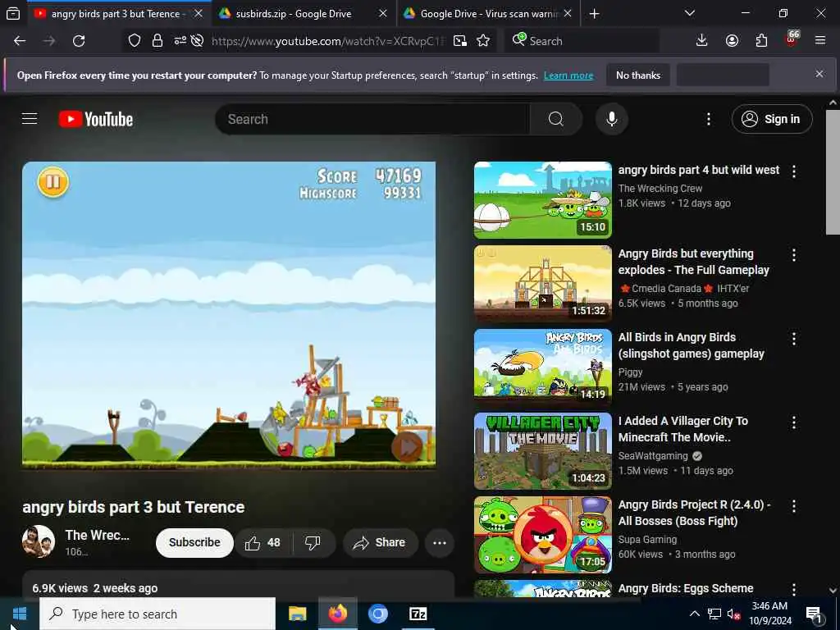This screenshot has width=840, height=630.
Task: Open menu for Angry Birds Project R video
Action: [x=794, y=505]
